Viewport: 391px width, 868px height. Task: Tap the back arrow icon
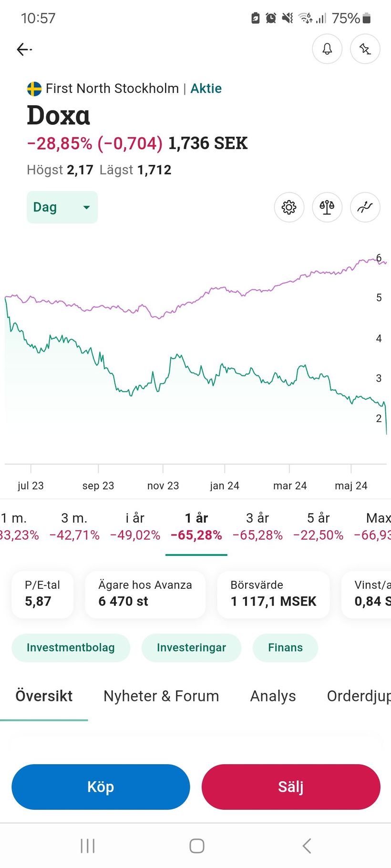pyautogui.click(x=24, y=49)
